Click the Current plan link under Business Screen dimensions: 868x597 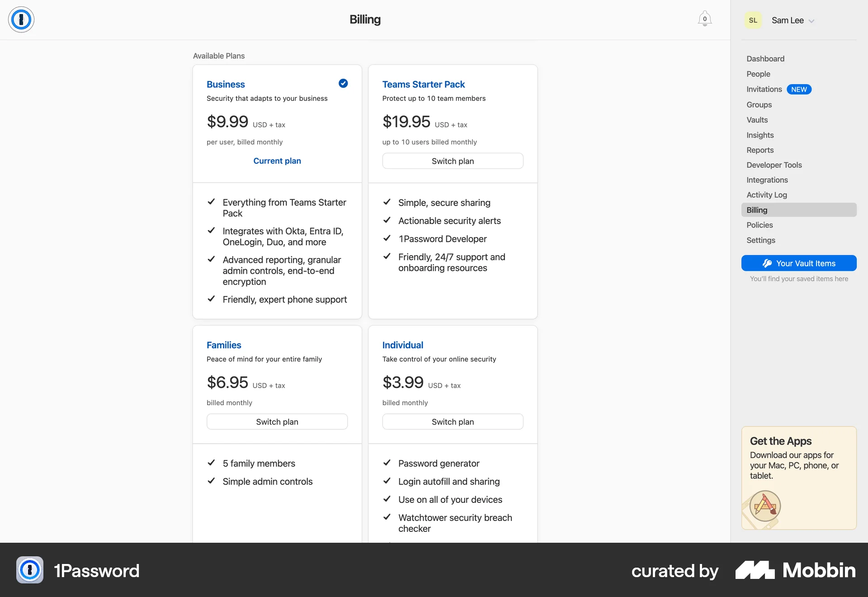tap(277, 161)
